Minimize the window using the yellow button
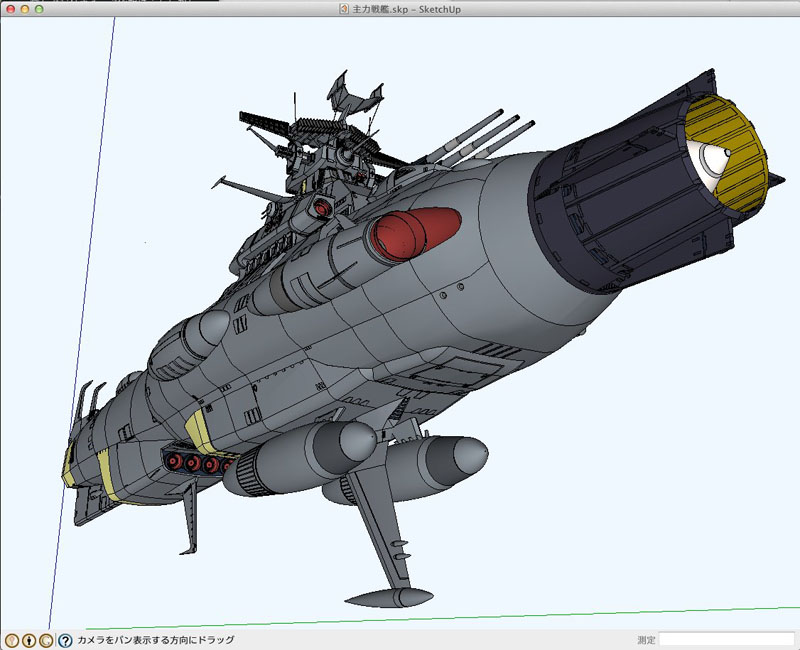 coord(25,9)
